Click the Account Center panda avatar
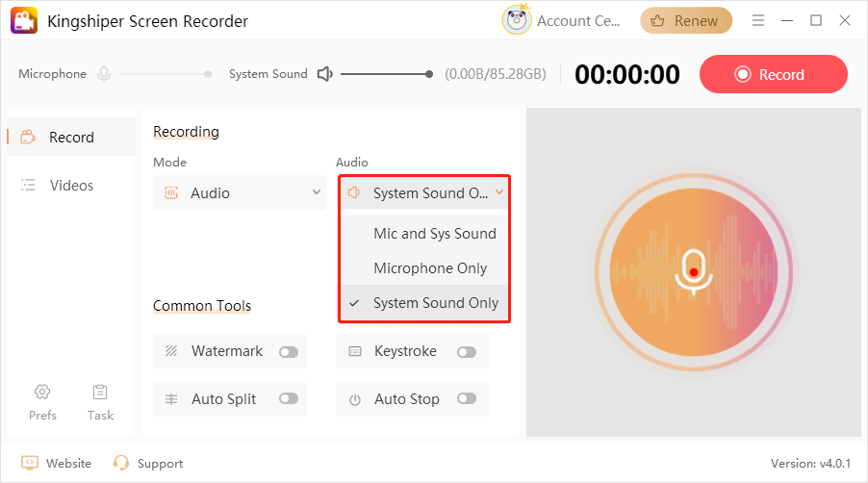Screen dimensions: 868x483 (517, 20)
